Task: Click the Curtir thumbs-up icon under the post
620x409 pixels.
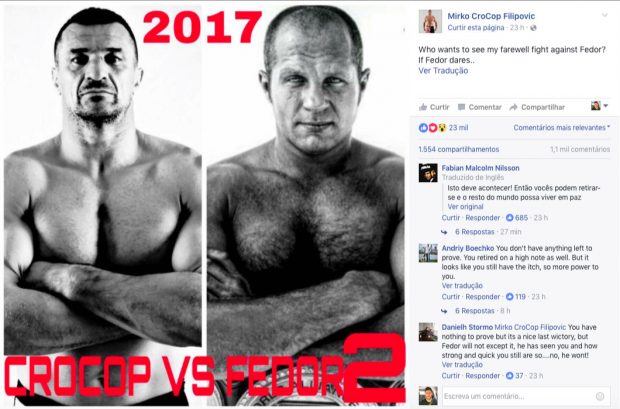Action: tap(423, 107)
